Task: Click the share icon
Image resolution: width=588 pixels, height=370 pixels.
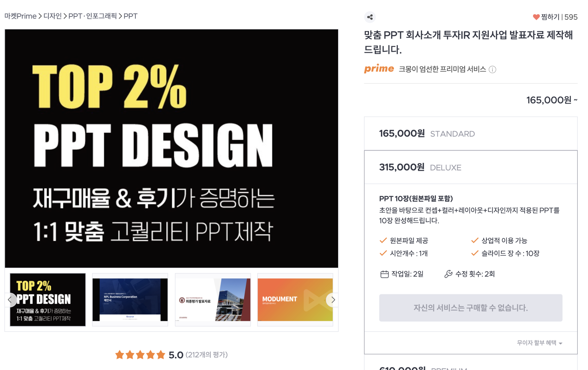Action: click(370, 17)
